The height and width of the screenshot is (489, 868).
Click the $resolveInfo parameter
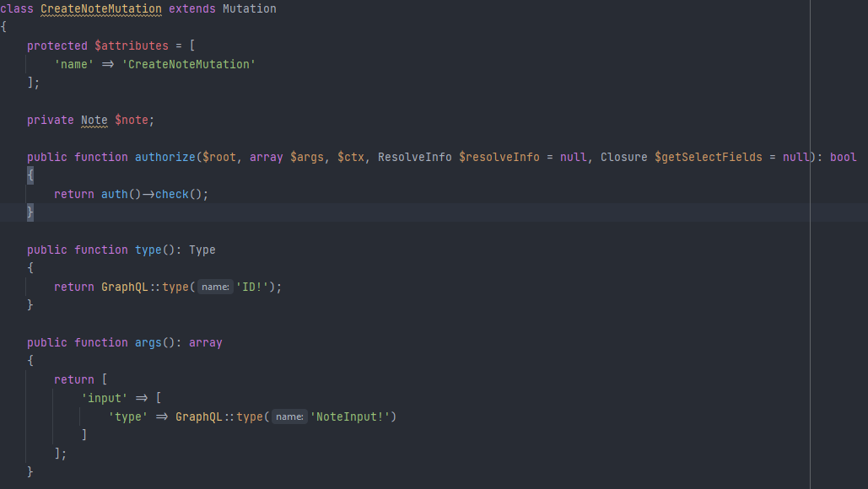click(499, 157)
